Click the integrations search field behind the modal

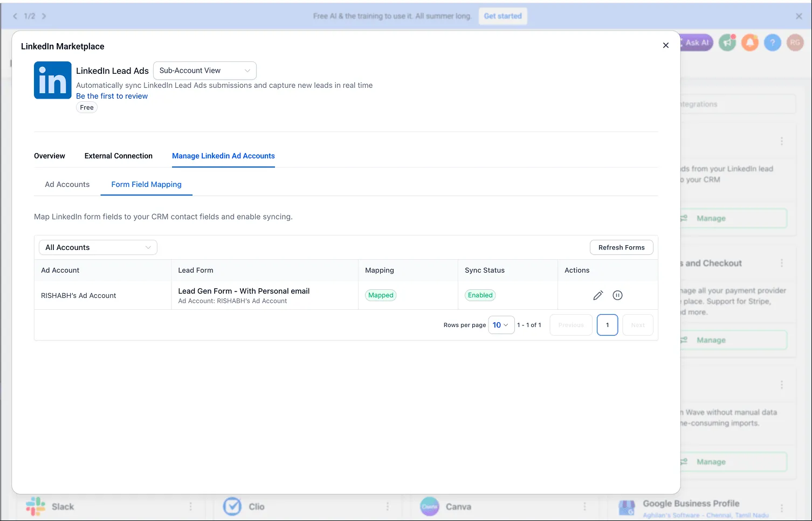pos(738,104)
